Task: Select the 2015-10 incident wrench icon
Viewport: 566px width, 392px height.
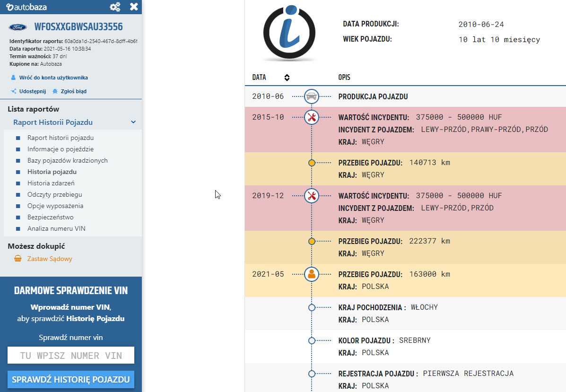Action: tap(312, 117)
